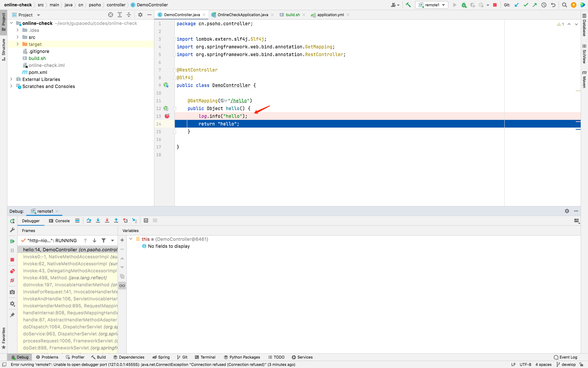Click Step Over in debugger toolbar
Image resolution: width=588 pixels, height=368 pixels.
click(89, 220)
